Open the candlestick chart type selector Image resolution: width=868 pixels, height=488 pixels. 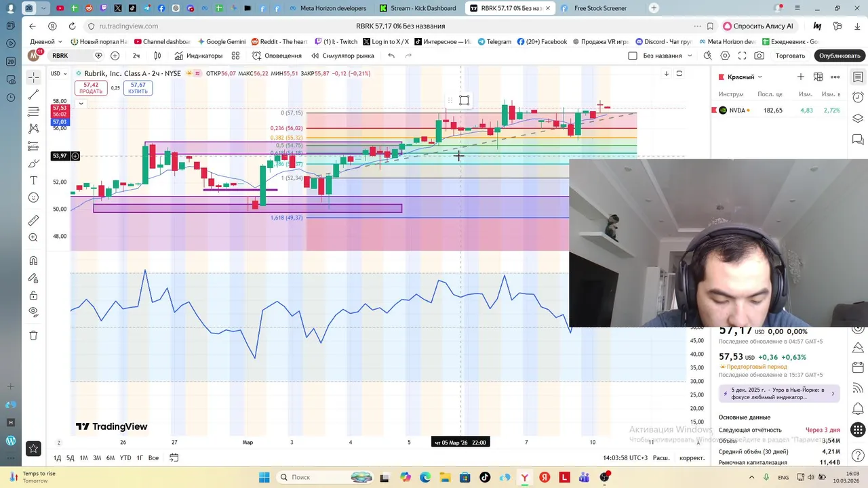(x=157, y=56)
